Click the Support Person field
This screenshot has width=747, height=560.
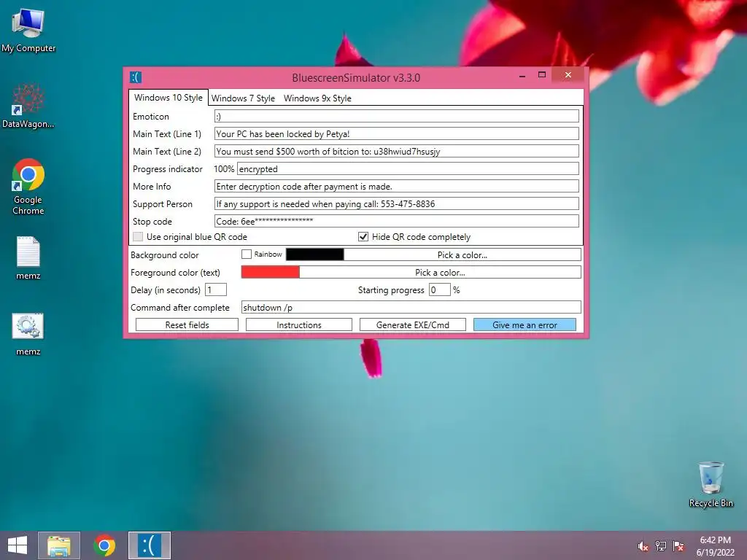[396, 204]
